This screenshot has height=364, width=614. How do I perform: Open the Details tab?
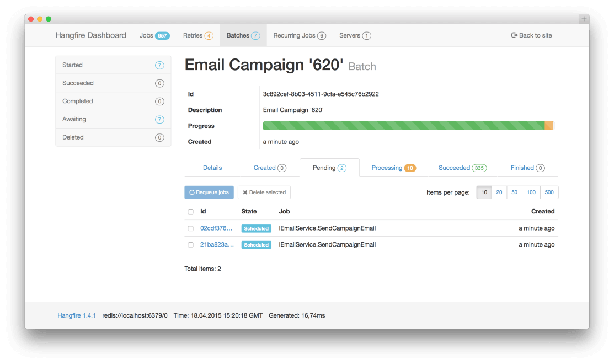(x=212, y=168)
